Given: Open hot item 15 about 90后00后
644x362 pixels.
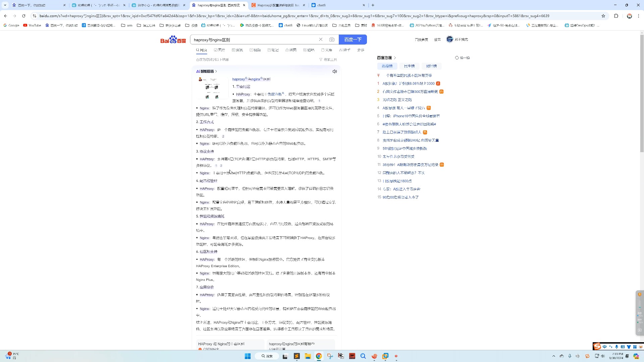Looking at the screenshot, I should coord(401,197).
